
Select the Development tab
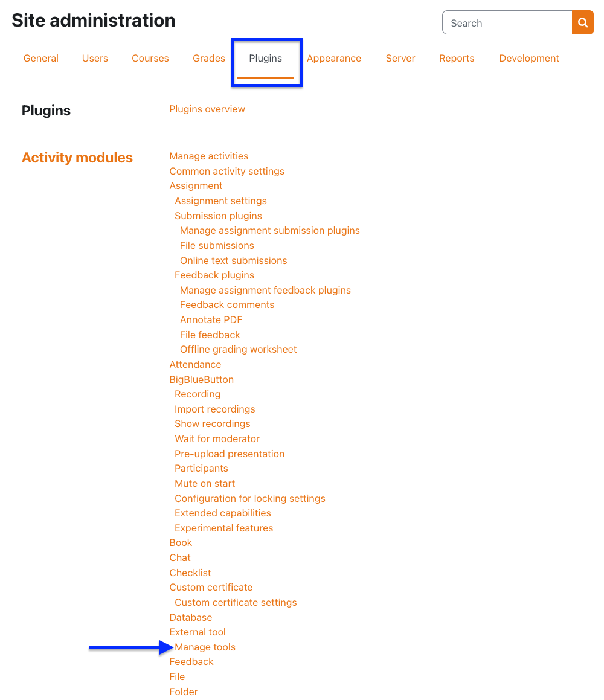[x=529, y=59]
